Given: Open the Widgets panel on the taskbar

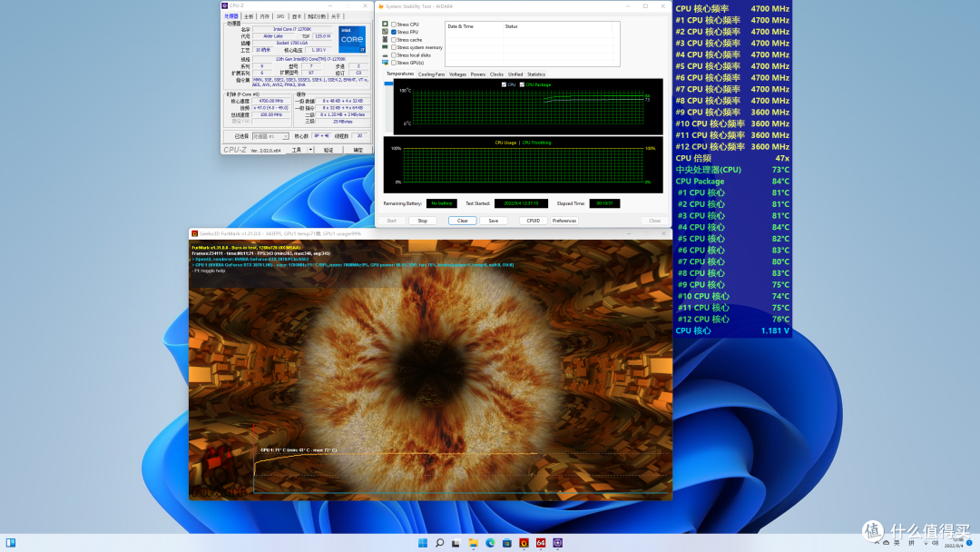Looking at the screenshot, I should tap(11, 543).
